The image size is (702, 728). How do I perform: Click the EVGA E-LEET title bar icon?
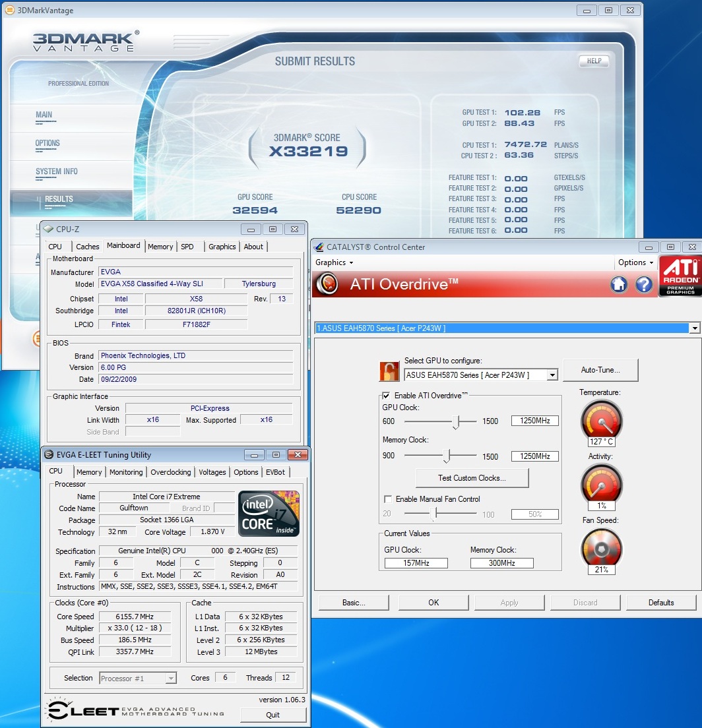coord(49,454)
